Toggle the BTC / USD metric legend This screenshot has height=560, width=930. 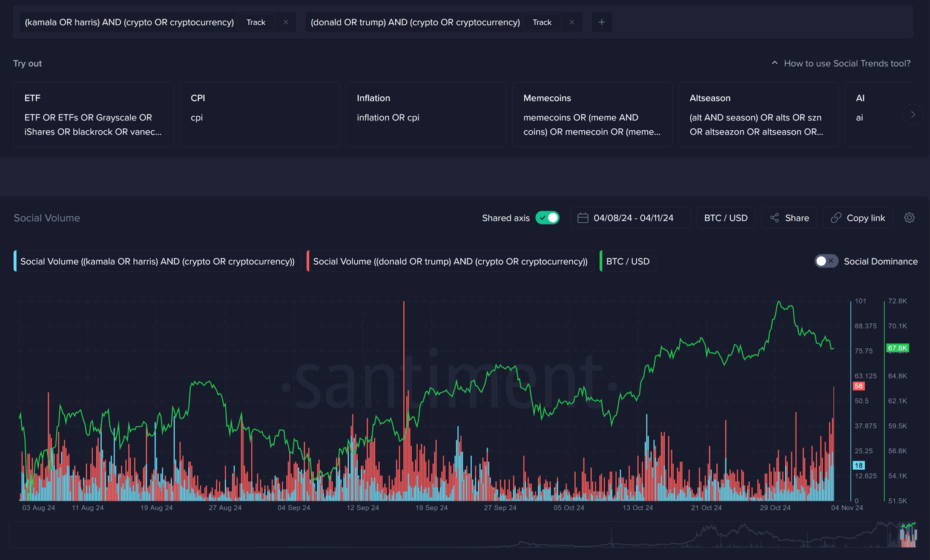pyautogui.click(x=627, y=262)
